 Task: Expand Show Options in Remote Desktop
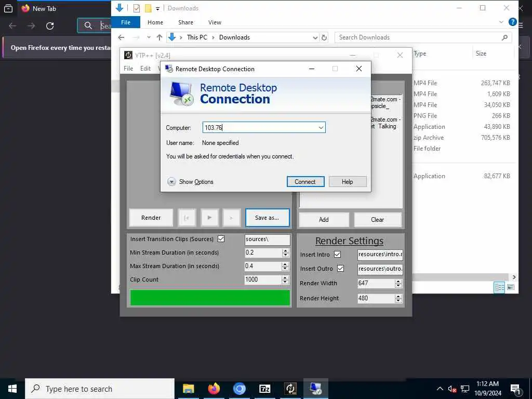point(190,181)
